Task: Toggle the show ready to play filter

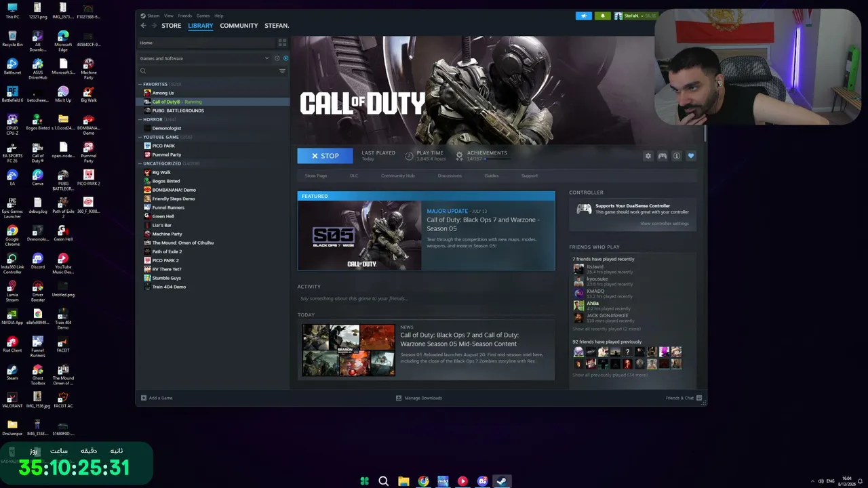Action: [285, 58]
